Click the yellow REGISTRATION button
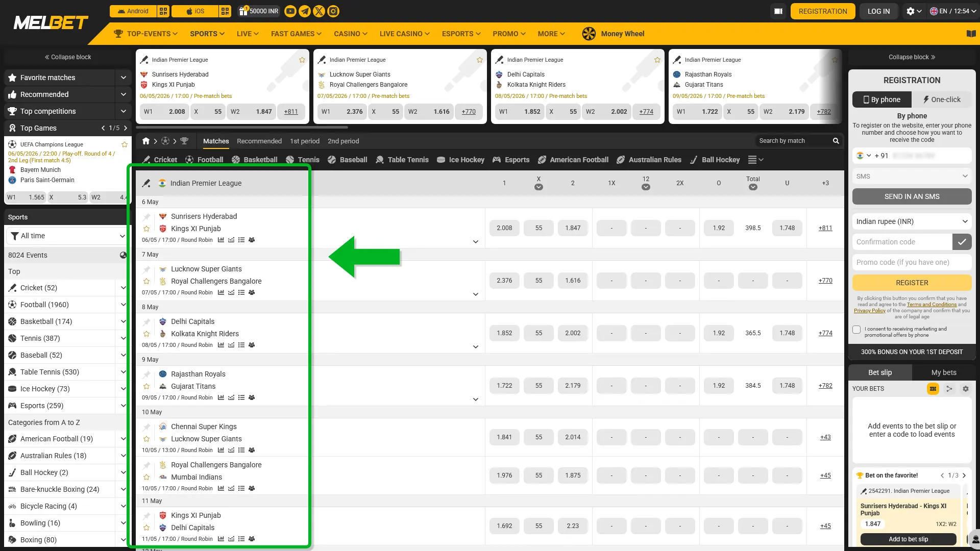 pos(823,11)
